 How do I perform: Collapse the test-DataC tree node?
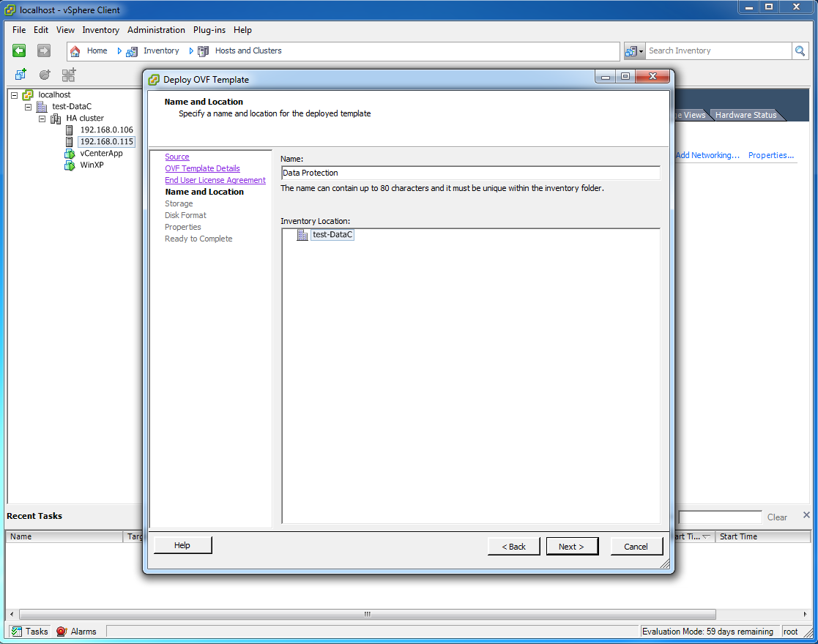28,107
